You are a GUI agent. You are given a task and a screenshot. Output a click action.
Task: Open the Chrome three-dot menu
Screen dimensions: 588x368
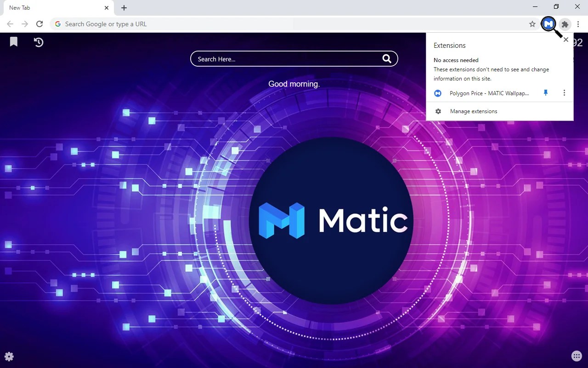coord(578,24)
